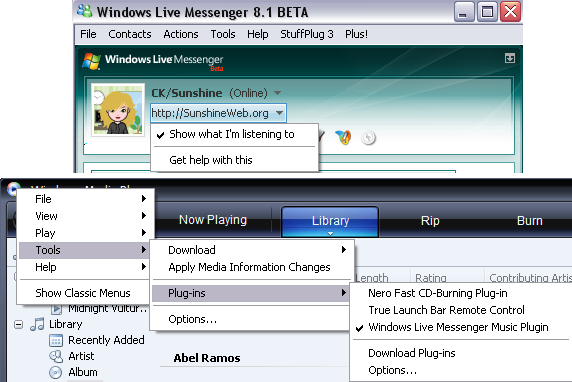
Task: Click Abel Ramos artist heading
Action: (207, 358)
